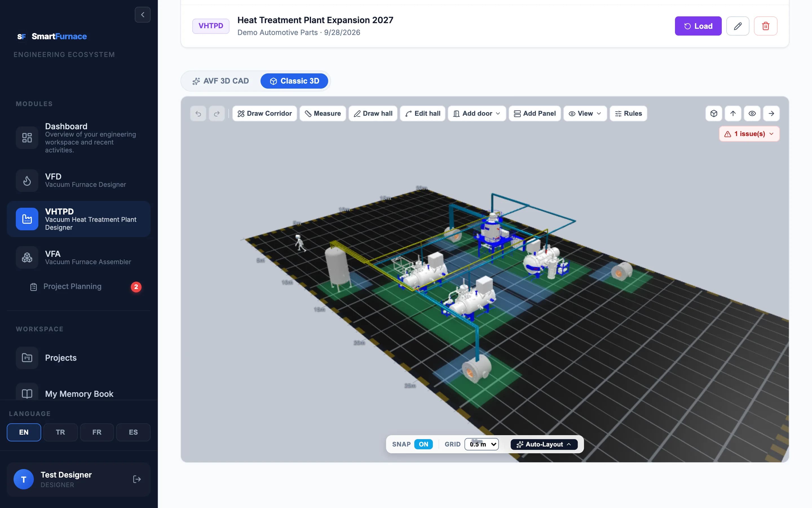Select FR language option
Screen dimensions: 812x508
(97, 432)
